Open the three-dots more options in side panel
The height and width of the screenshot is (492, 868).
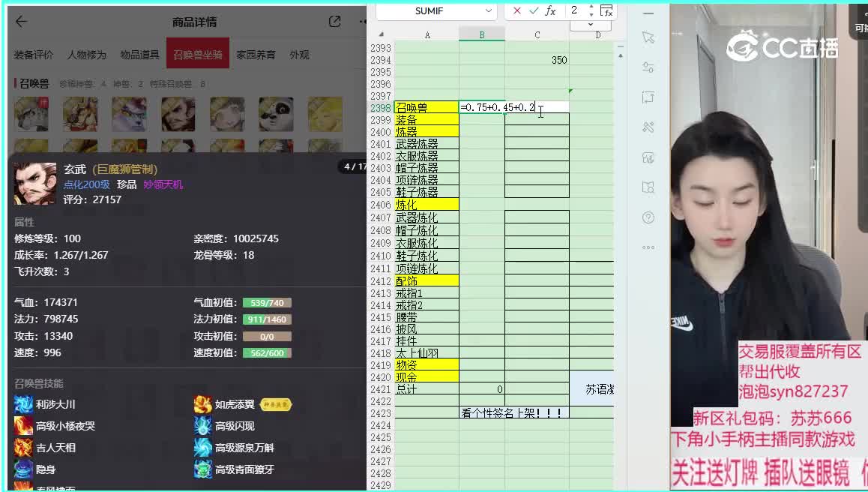pyautogui.click(x=648, y=247)
